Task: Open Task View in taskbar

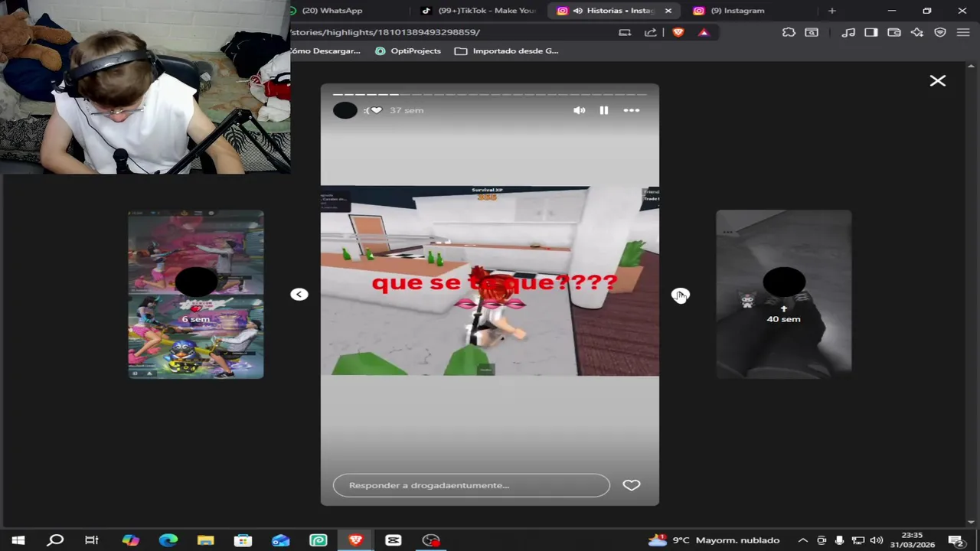Action: (x=92, y=540)
